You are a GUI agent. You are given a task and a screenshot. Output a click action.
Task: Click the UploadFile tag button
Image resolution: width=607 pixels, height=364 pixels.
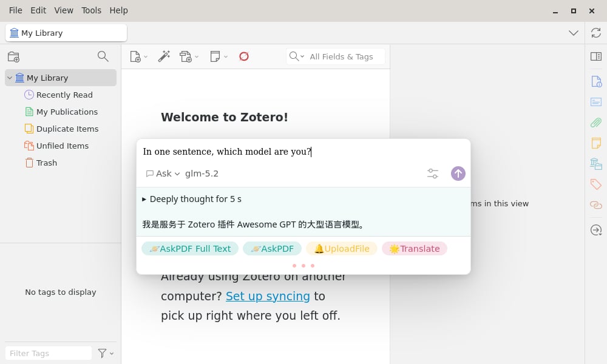click(x=341, y=249)
